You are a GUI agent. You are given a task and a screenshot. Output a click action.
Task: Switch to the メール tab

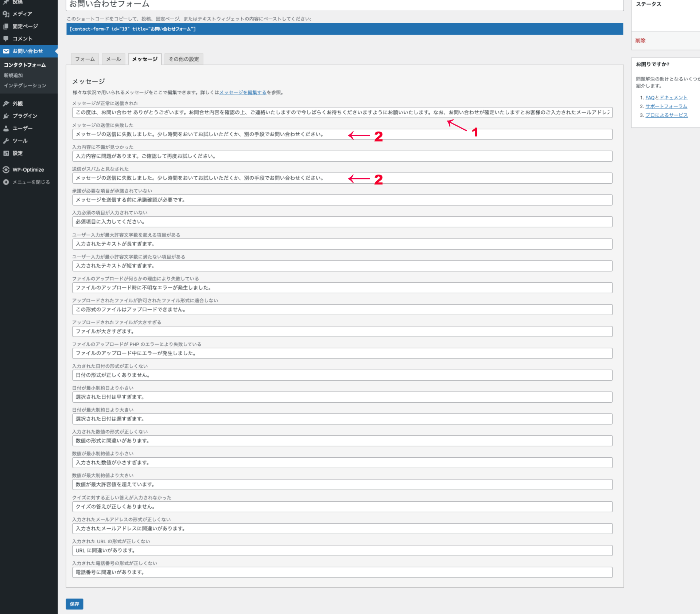[113, 59]
